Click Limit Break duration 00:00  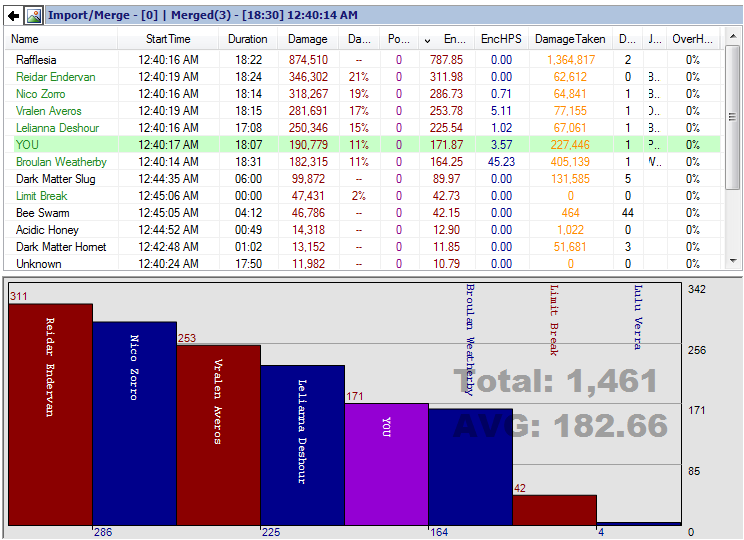coord(248,196)
